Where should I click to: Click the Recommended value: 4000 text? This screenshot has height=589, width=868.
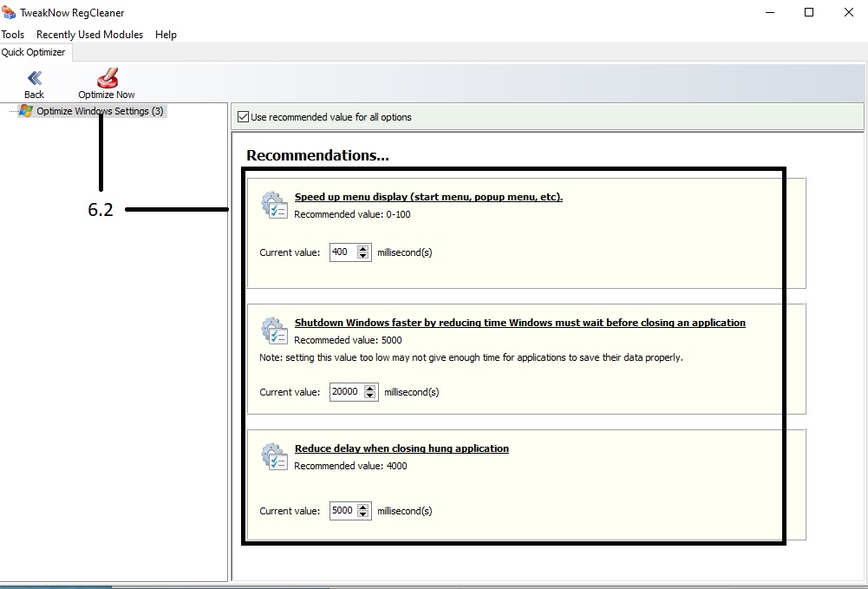coord(350,466)
